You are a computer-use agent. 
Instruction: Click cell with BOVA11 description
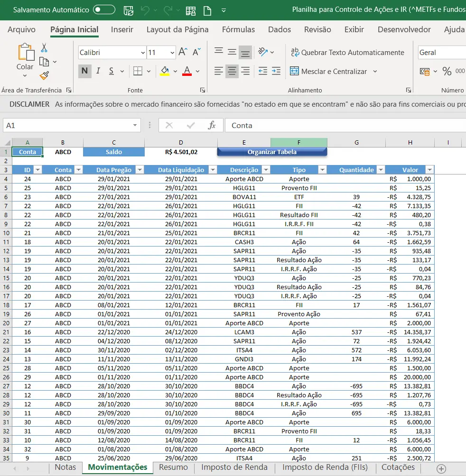click(x=244, y=197)
